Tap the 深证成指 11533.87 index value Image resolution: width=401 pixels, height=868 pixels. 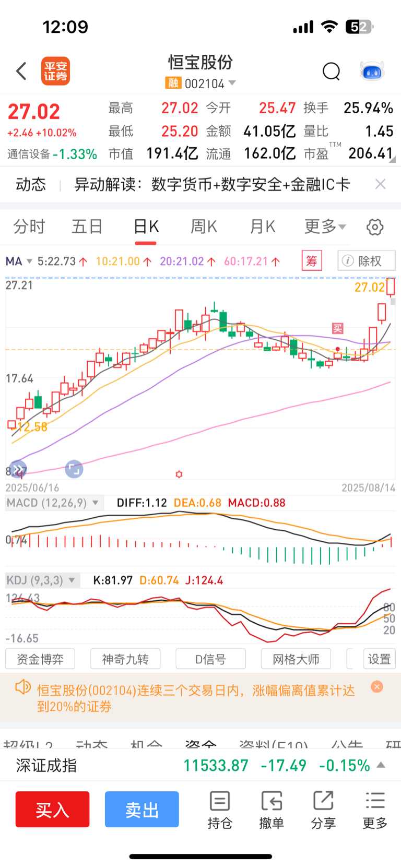coord(216,765)
